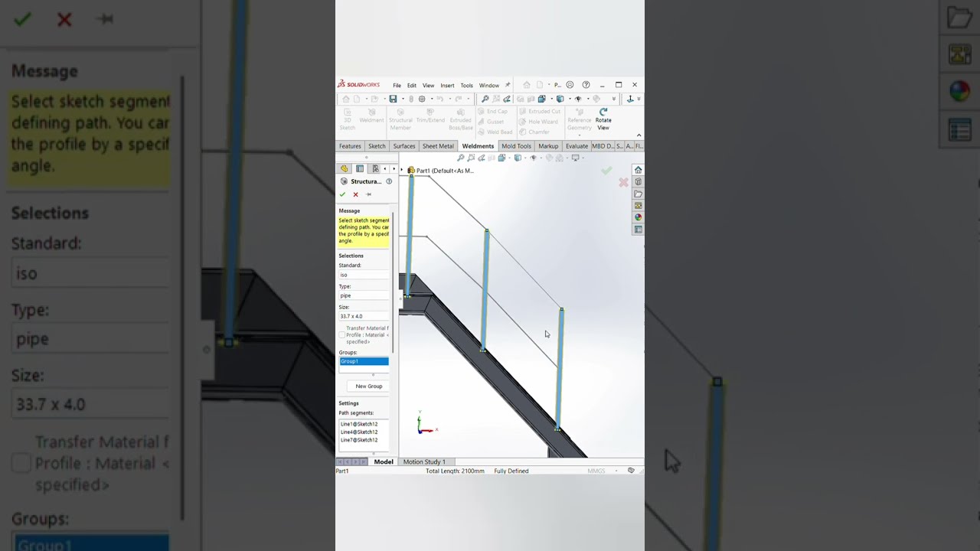Switch to the FeatureManager design tree tab
The width and height of the screenshot is (980, 551).
click(344, 168)
